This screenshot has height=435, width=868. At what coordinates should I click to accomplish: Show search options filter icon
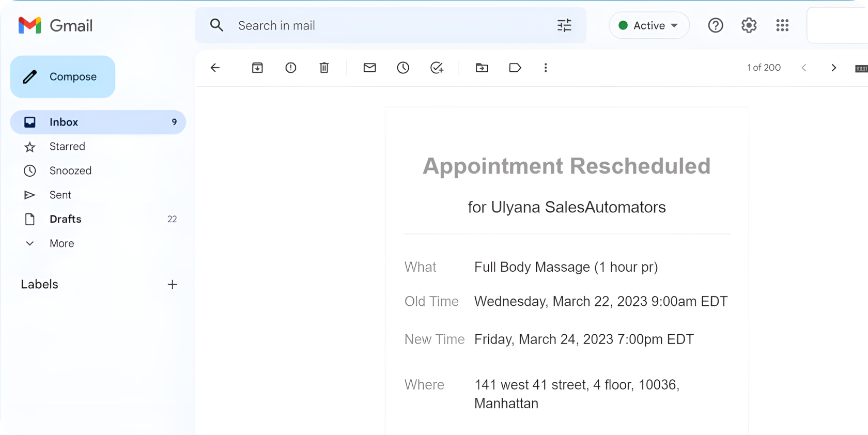click(564, 25)
